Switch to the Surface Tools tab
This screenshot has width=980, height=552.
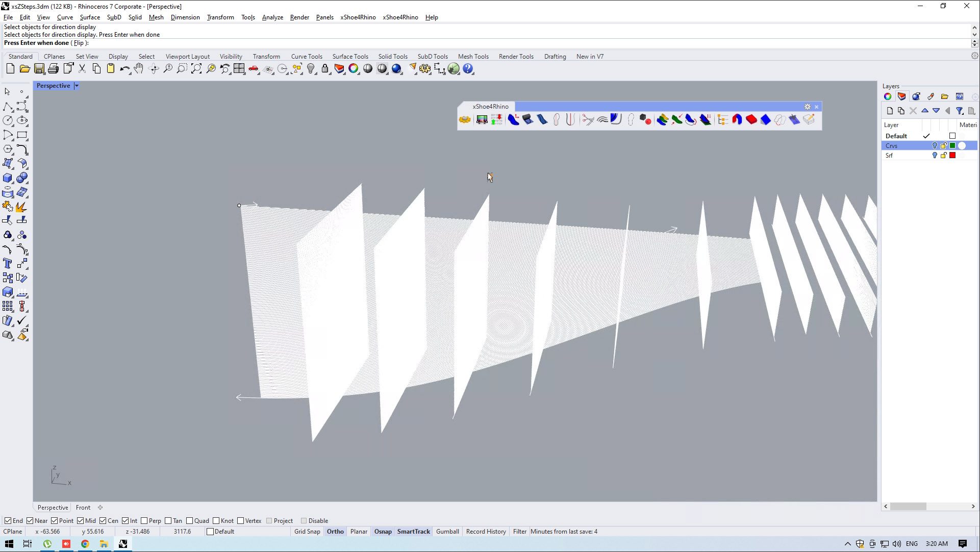350,57
